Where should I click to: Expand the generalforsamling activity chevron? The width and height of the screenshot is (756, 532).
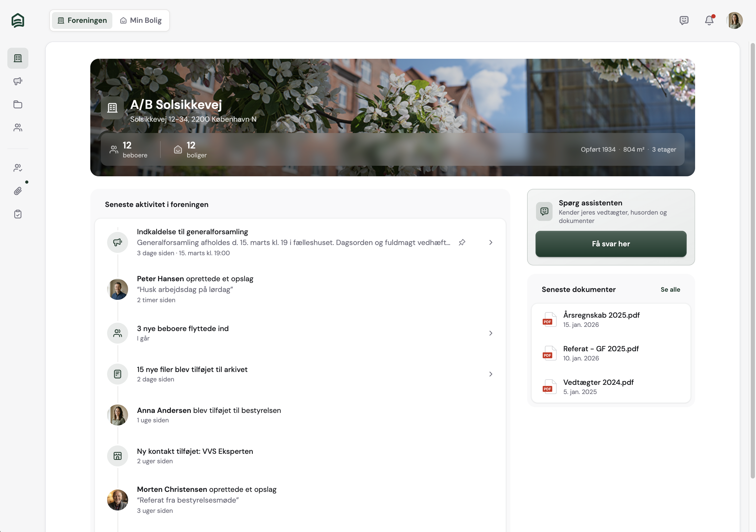pos(491,242)
